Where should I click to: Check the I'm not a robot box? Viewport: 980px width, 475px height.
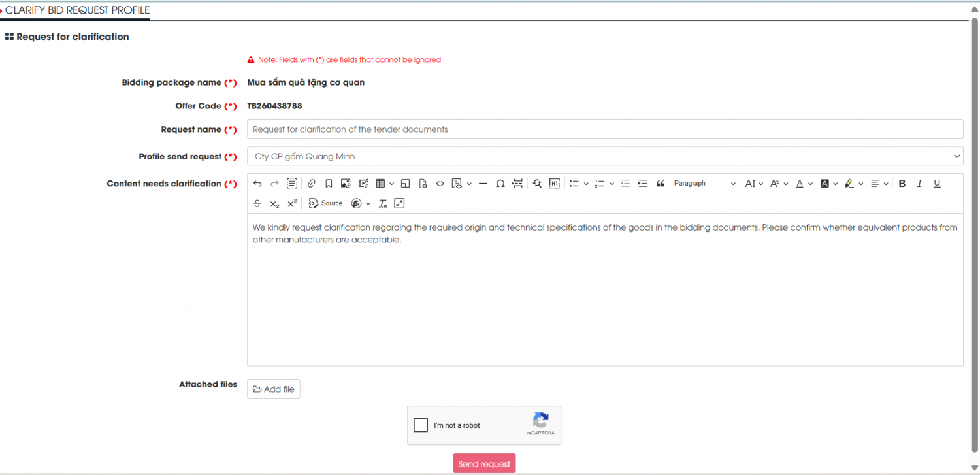pyautogui.click(x=421, y=425)
